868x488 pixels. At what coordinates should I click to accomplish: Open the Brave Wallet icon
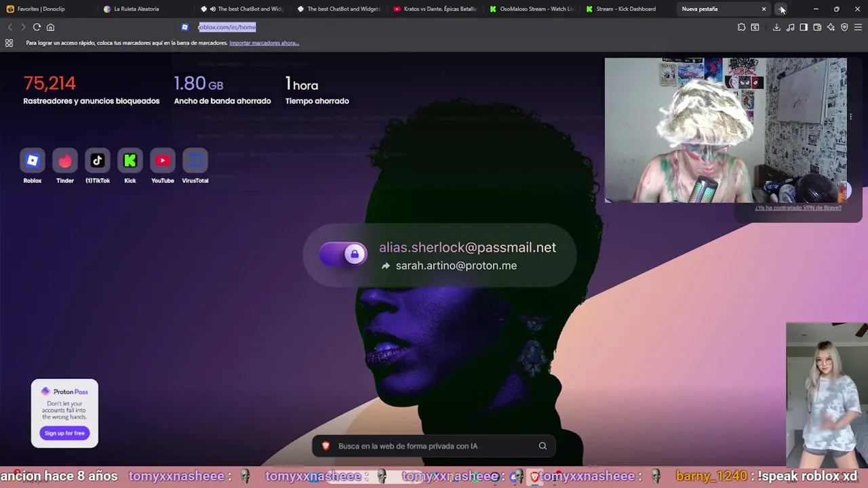click(817, 27)
